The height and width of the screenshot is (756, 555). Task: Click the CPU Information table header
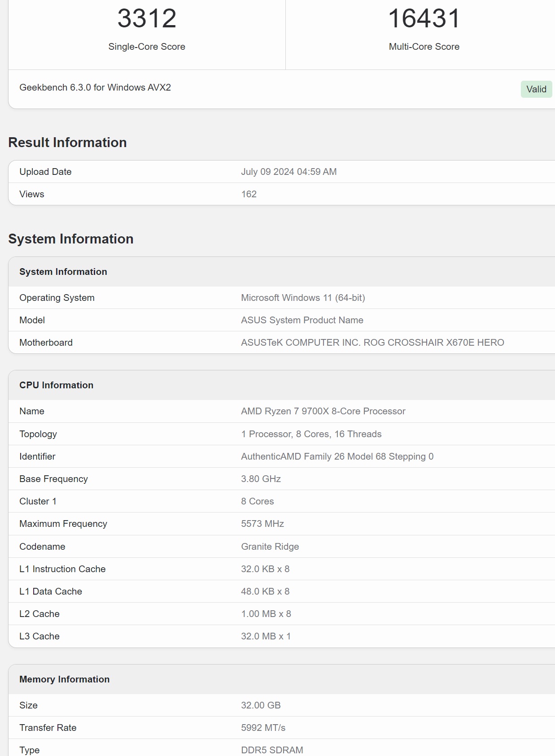[56, 385]
